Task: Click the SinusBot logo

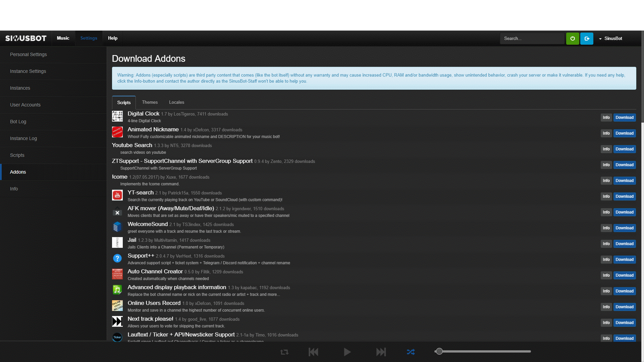Action: (26, 38)
